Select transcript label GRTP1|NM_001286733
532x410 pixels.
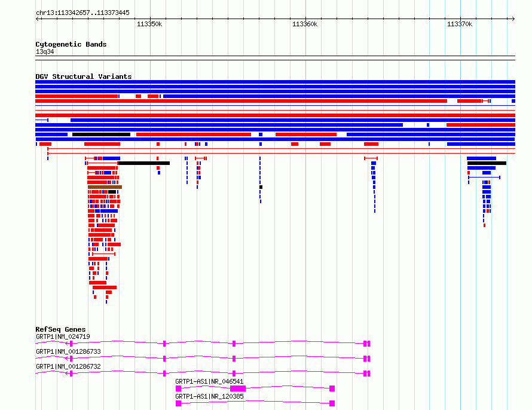[68, 351]
